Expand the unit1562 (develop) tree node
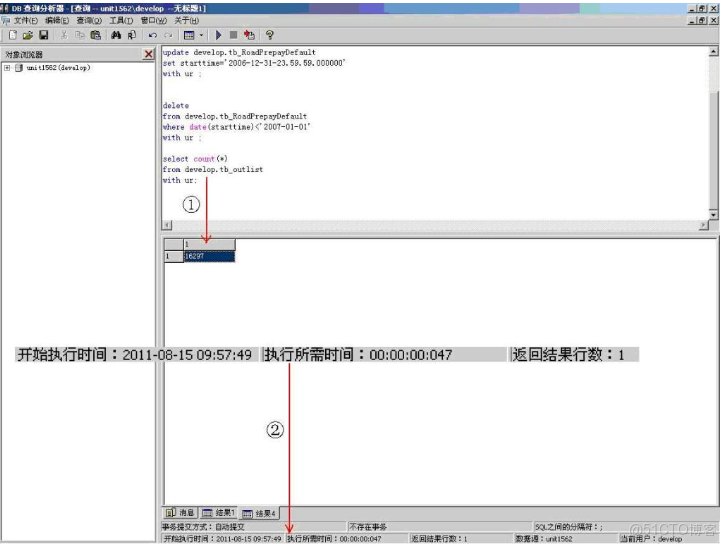 click(7, 68)
